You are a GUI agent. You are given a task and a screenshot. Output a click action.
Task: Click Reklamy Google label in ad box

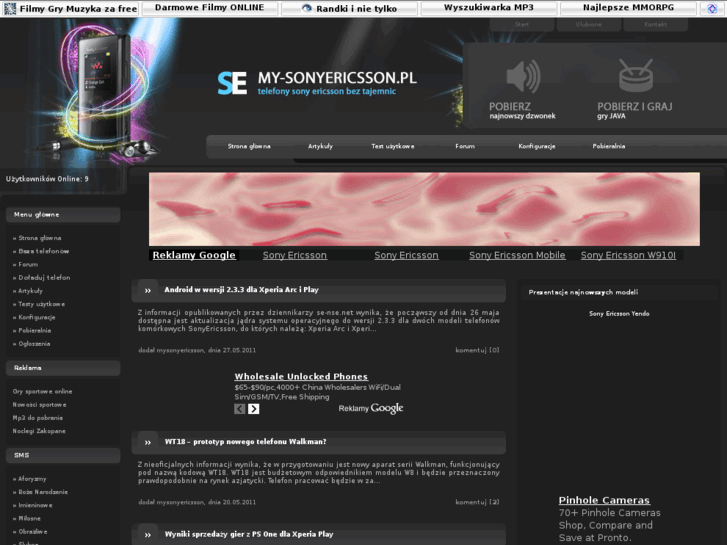(x=370, y=408)
